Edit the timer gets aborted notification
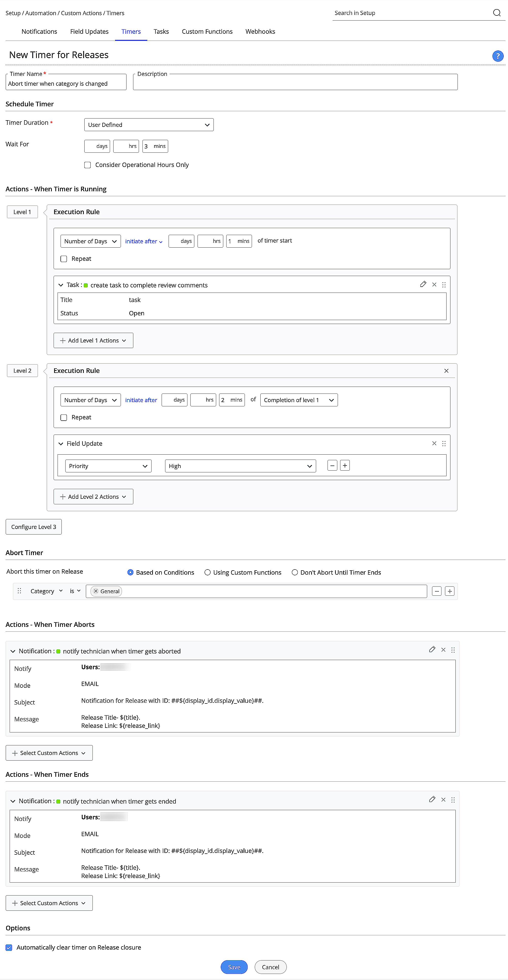This screenshot has width=508, height=980. point(432,649)
